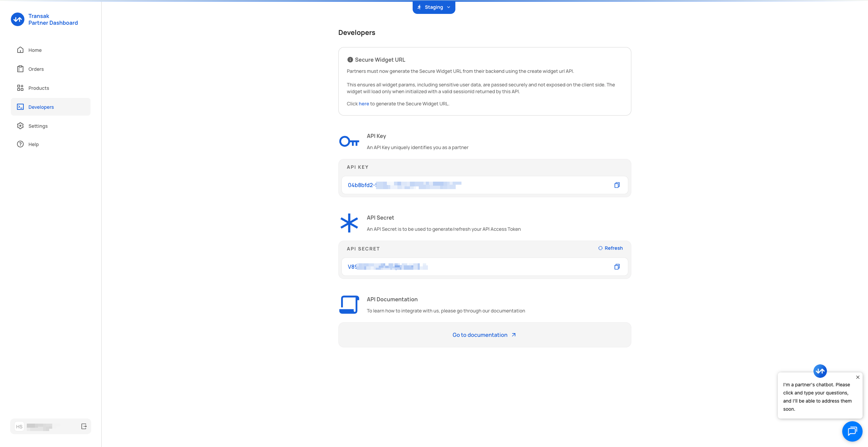This screenshot has height=447, width=868.
Task: Click the logout icon beside the user name
Action: 84,426
